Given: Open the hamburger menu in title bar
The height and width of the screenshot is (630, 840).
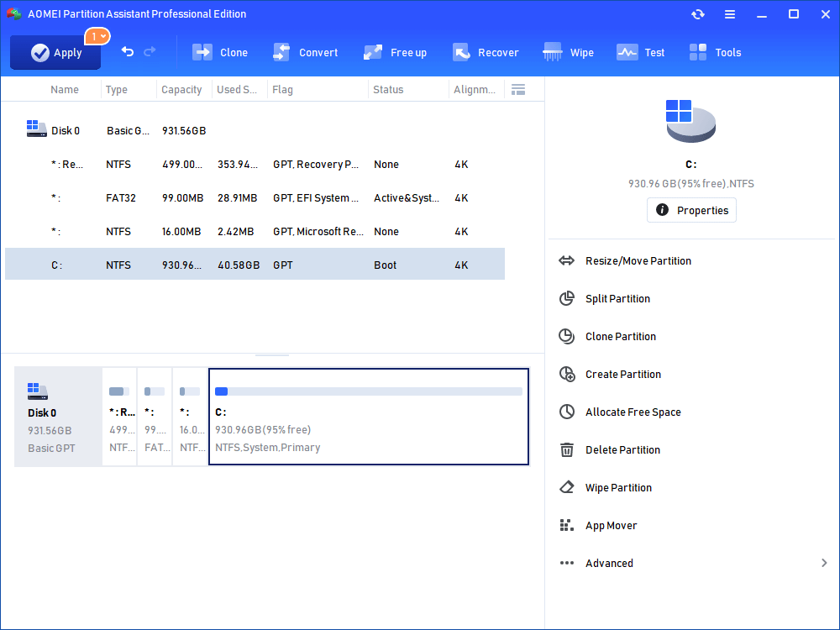Looking at the screenshot, I should 730,14.
